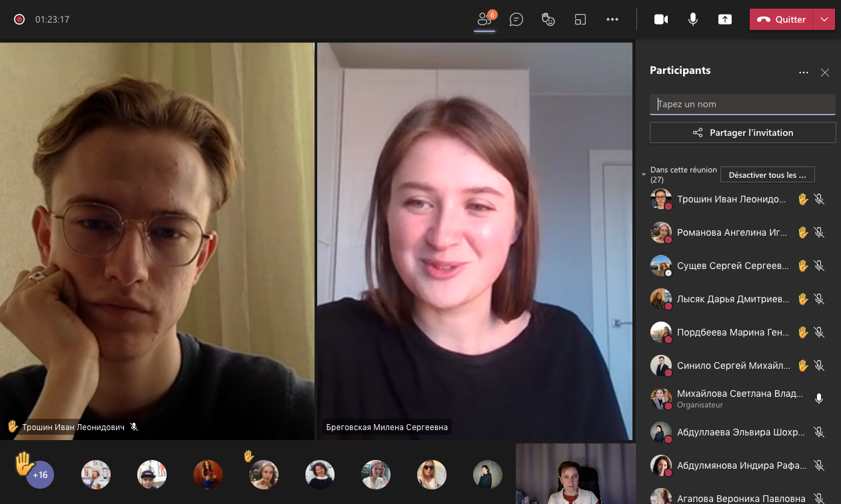This screenshot has width=841, height=504.
Task: Open the raise hand reactions icon
Action: [548, 19]
